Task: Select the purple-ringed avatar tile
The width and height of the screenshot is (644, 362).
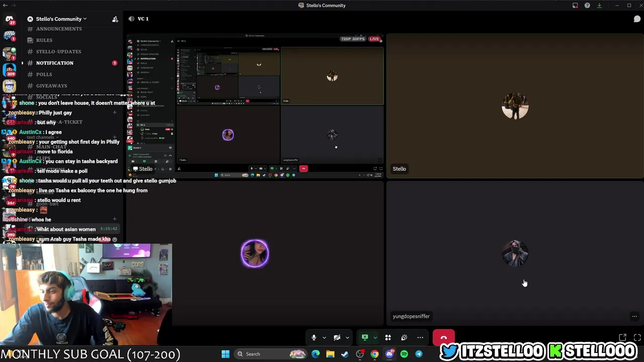Action: [x=255, y=253]
